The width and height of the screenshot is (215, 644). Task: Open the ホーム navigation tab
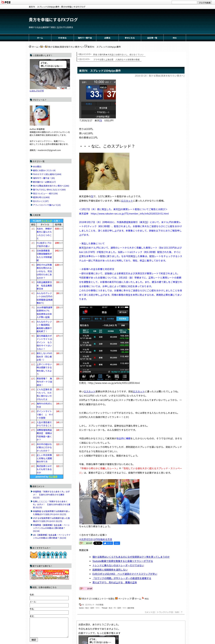click(x=40, y=38)
